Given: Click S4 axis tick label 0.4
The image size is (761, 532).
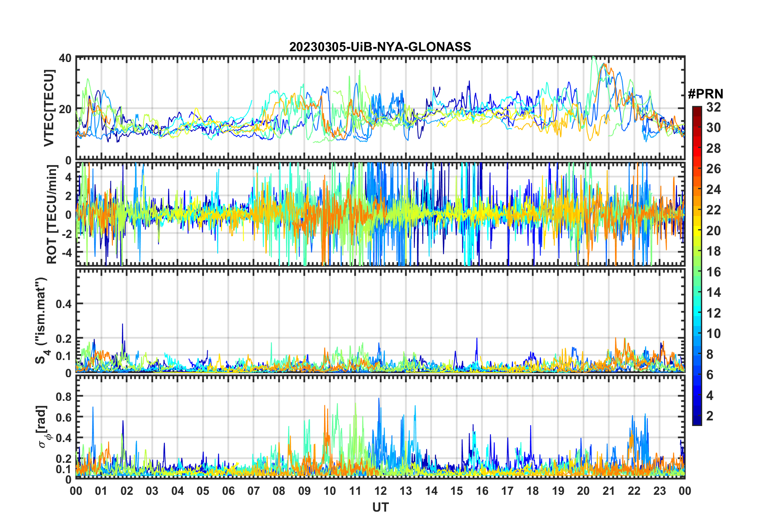Looking at the screenshot, I should pyautogui.click(x=64, y=304).
